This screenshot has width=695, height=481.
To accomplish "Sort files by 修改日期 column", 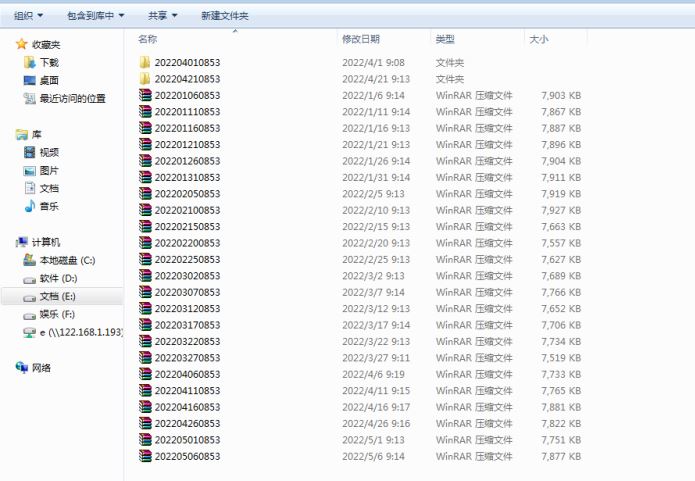I will pos(361,39).
